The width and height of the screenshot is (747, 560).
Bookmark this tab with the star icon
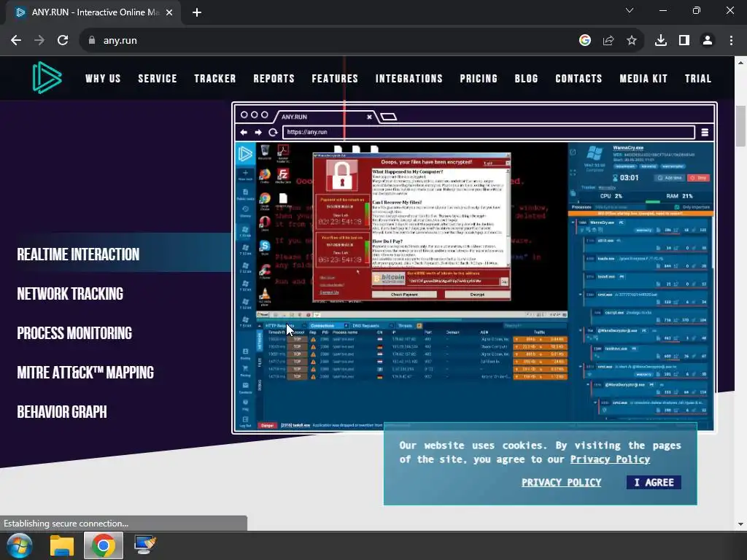click(x=632, y=41)
